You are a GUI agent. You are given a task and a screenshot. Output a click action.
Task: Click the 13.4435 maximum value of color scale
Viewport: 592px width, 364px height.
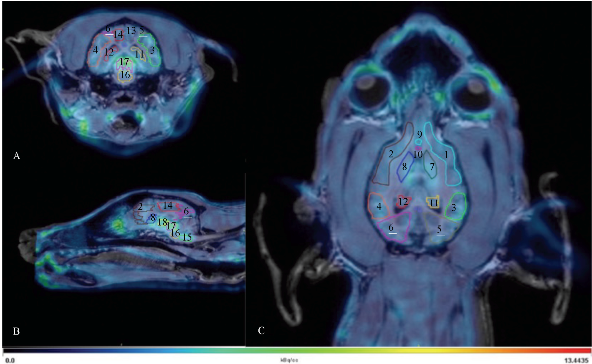point(577,360)
